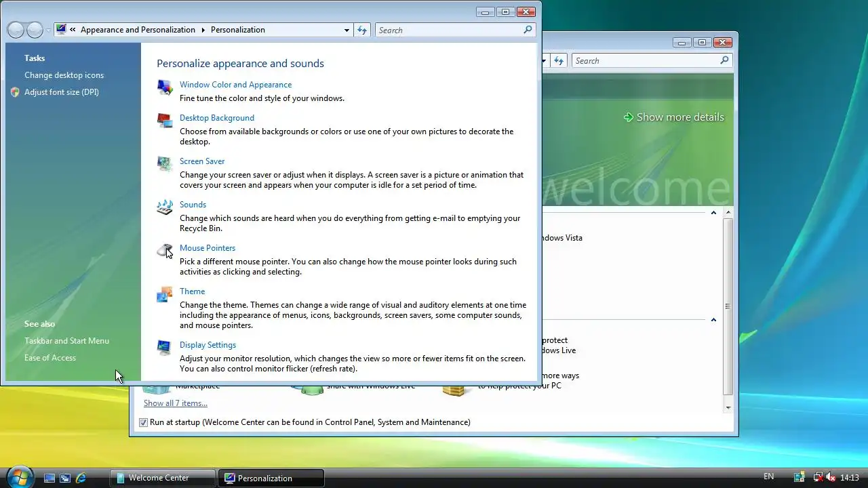The height and width of the screenshot is (488, 868).
Task: Open the Sounds link
Action: coord(193,205)
